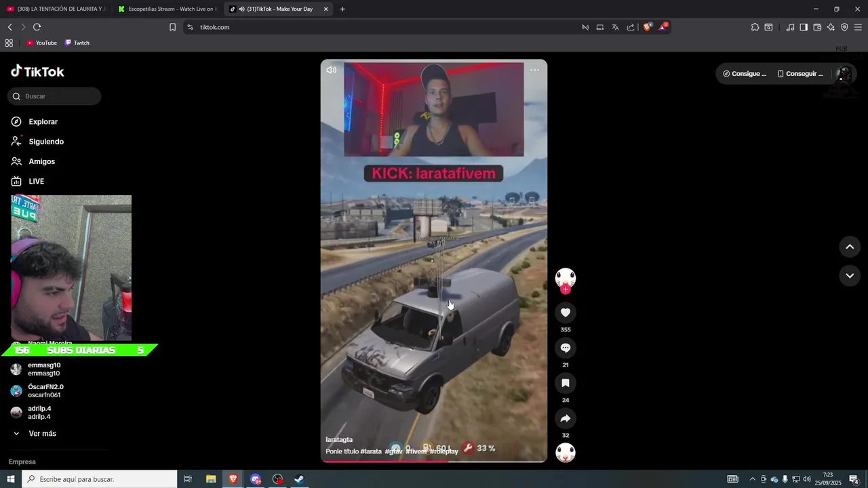The width and height of the screenshot is (868, 488).
Task: Open the screen cast icon in address bar
Action: coord(600,27)
